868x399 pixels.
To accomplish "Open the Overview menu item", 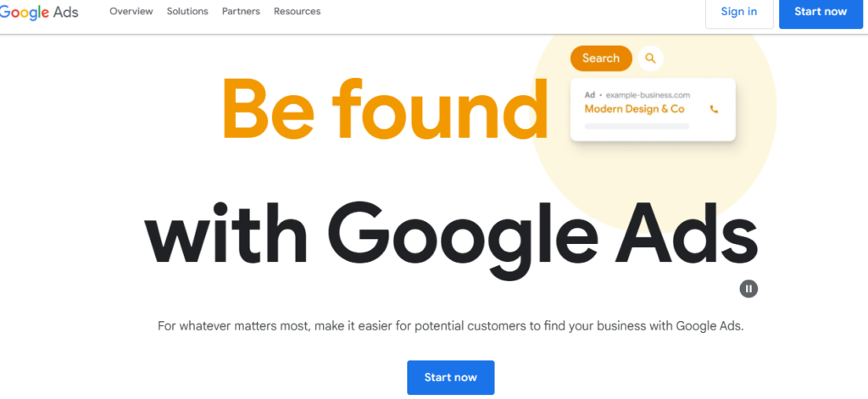I will point(131,12).
